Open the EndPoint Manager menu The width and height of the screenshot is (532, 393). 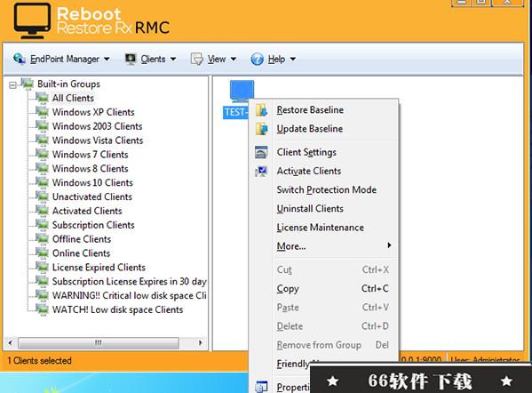(x=61, y=59)
